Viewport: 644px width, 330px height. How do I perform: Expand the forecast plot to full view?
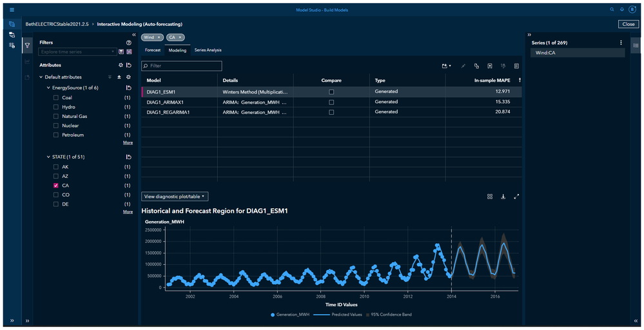coord(516,197)
